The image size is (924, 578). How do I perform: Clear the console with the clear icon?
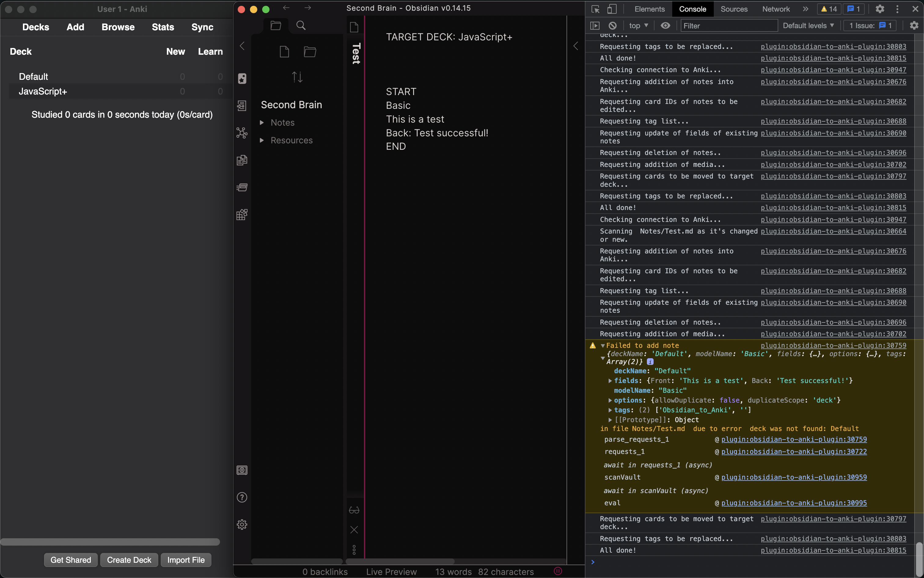pos(613,26)
